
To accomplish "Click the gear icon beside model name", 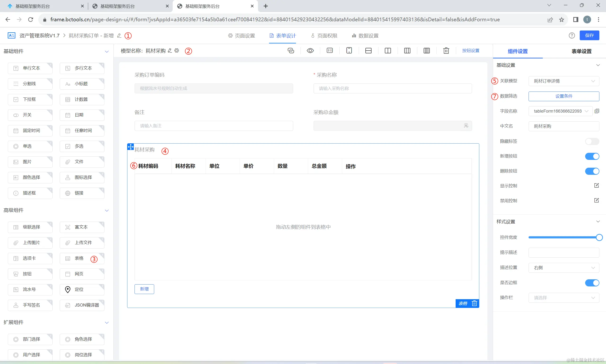I will 177,51.
